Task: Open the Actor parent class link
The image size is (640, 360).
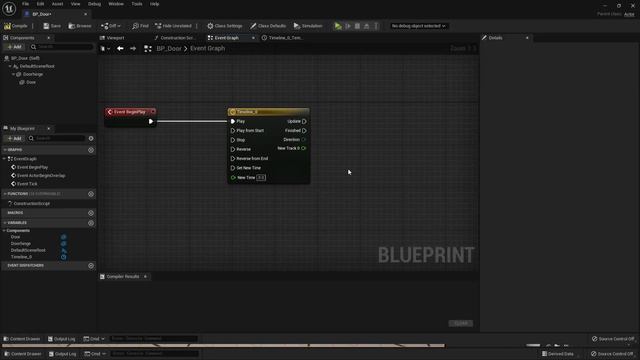Action: click(x=629, y=14)
